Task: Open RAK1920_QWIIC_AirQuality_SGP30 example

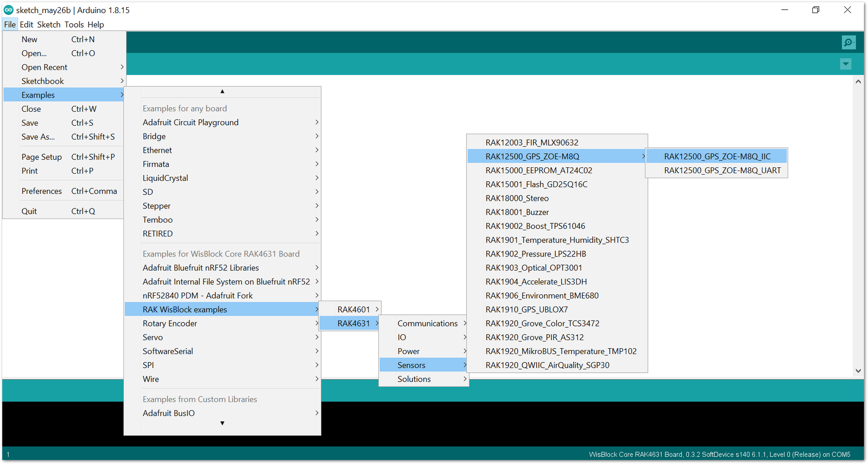Action: click(x=557, y=365)
